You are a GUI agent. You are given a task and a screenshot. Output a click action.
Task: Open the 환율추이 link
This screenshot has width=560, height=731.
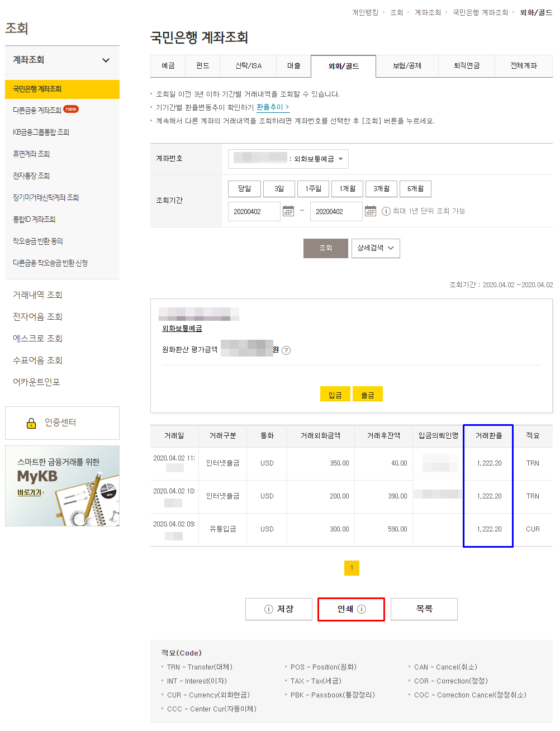pos(273,107)
